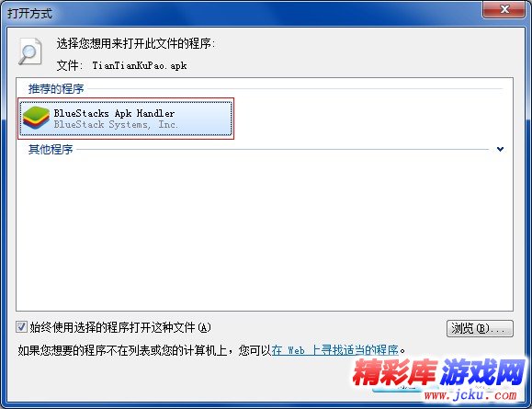Follow the 在 Web 上寻找适当的程序 link

334,350
